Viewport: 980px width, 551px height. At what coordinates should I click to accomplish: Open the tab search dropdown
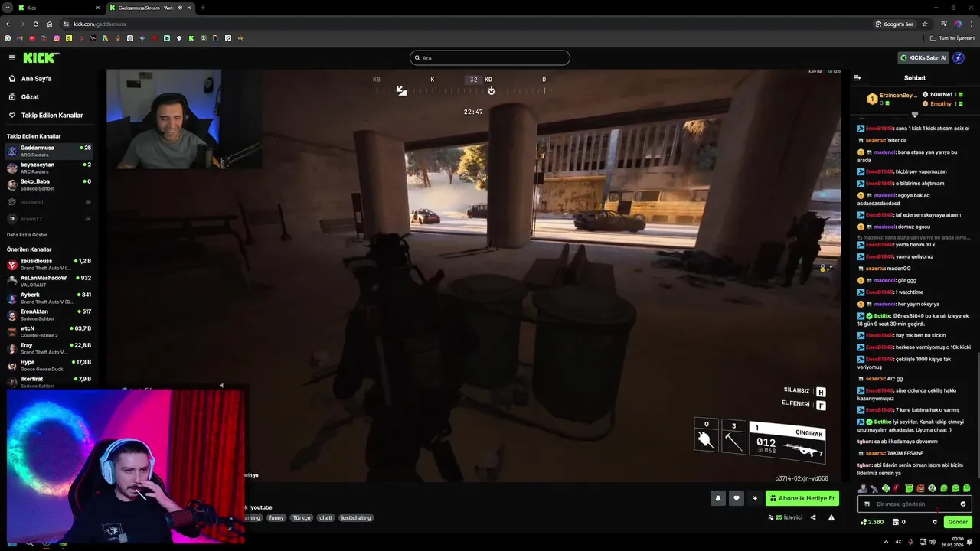(x=7, y=8)
